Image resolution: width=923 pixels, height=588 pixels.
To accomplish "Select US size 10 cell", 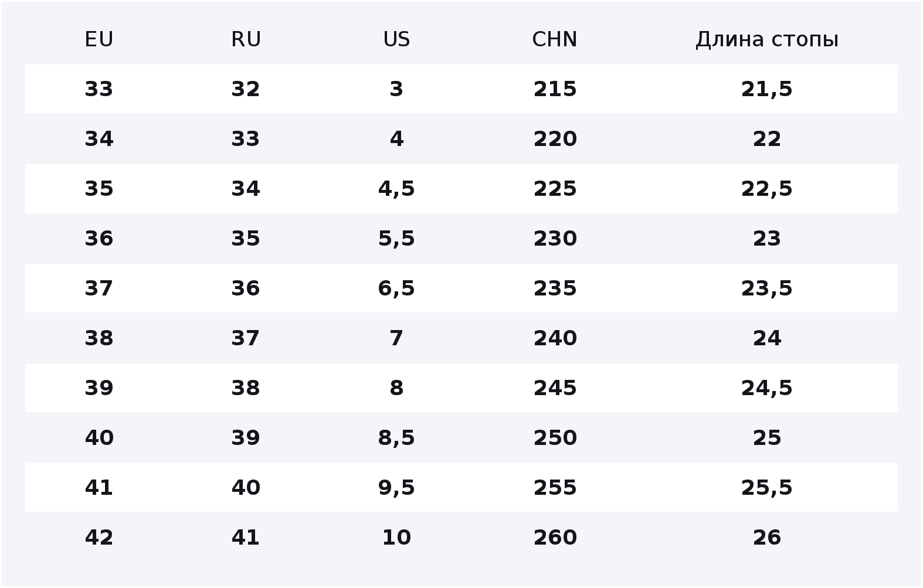I will [396, 538].
